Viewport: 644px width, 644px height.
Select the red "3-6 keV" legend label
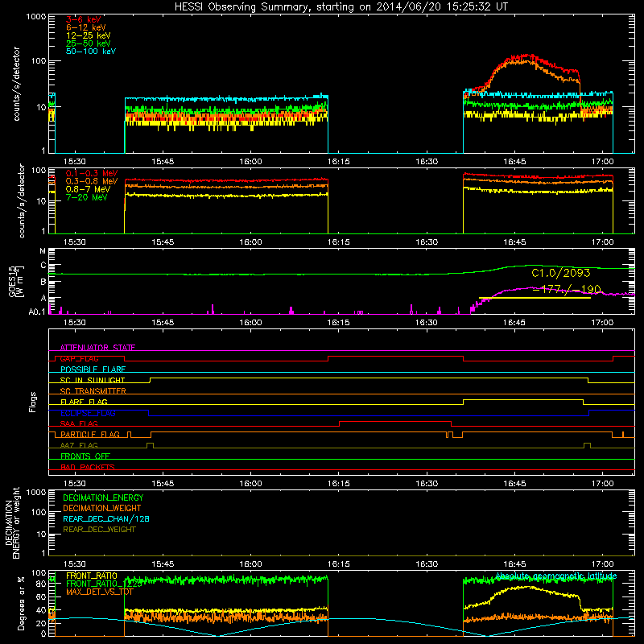click(x=84, y=19)
